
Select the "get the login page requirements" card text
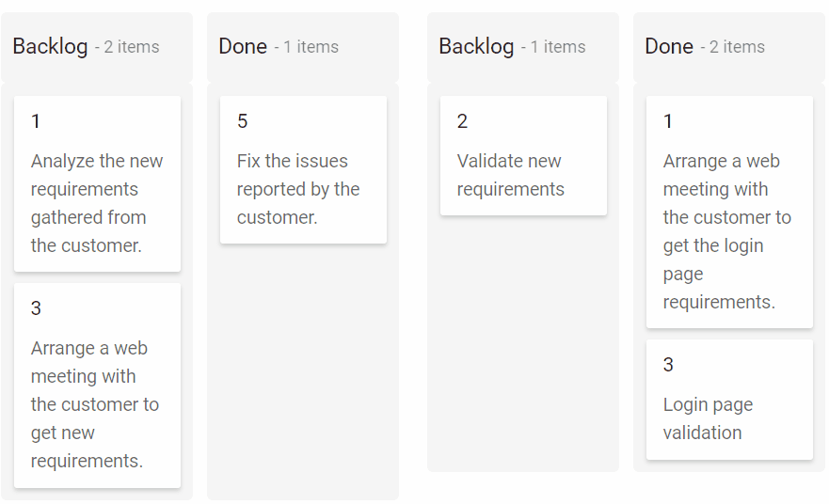[726, 231]
